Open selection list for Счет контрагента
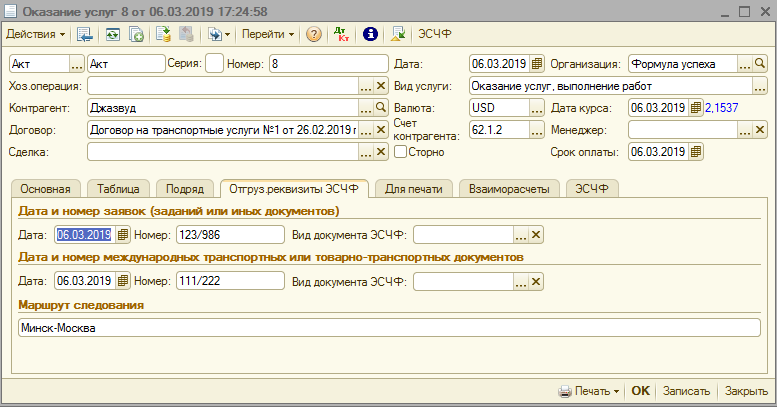Viewport: 777px width, 407px height. [537, 130]
